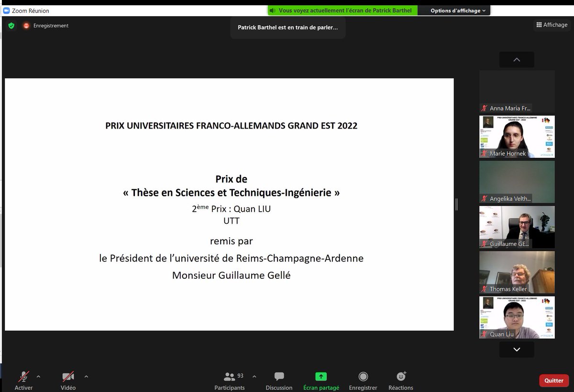Click Thomas Keller's muted microphone indicator
This screenshot has height=392, width=574.
coord(485,288)
